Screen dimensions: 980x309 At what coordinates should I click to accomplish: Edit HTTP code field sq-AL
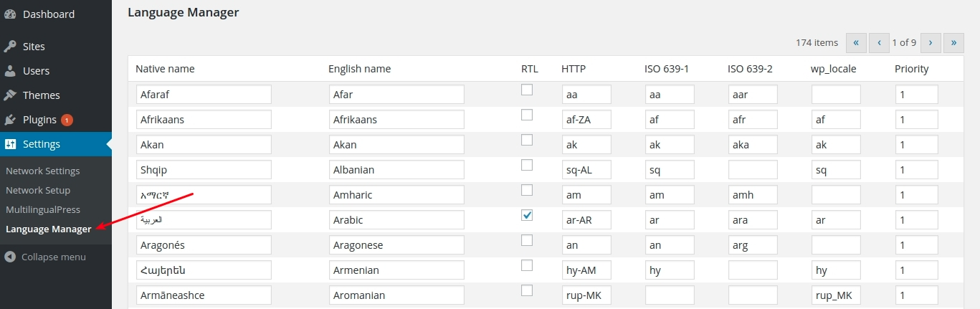click(x=586, y=170)
